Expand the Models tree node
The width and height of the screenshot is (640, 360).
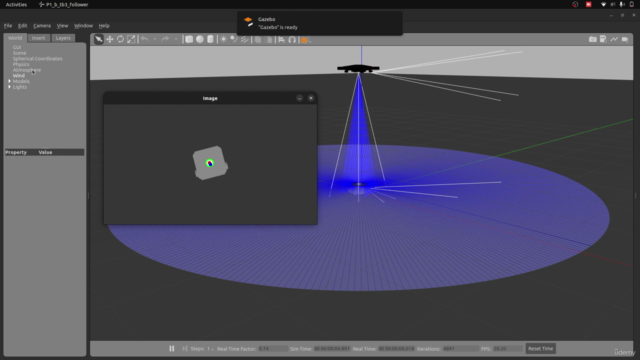click(x=9, y=81)
